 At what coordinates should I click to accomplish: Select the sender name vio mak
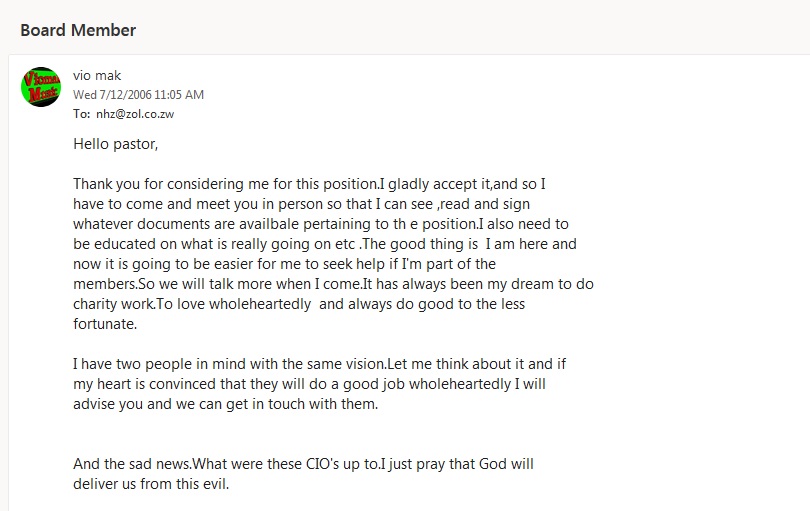pyautogui.click(x=97, y=75)
